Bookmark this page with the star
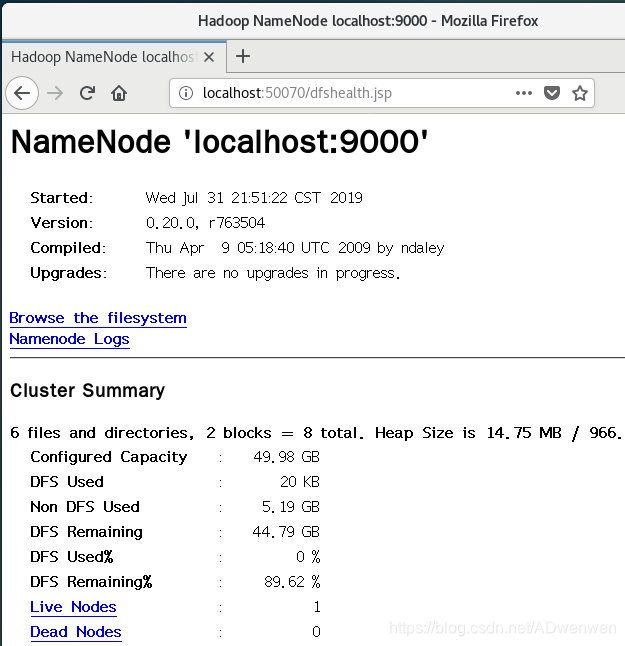Image resolution: width=625 pixels, height=646 pixels. [x=580, y=93]
